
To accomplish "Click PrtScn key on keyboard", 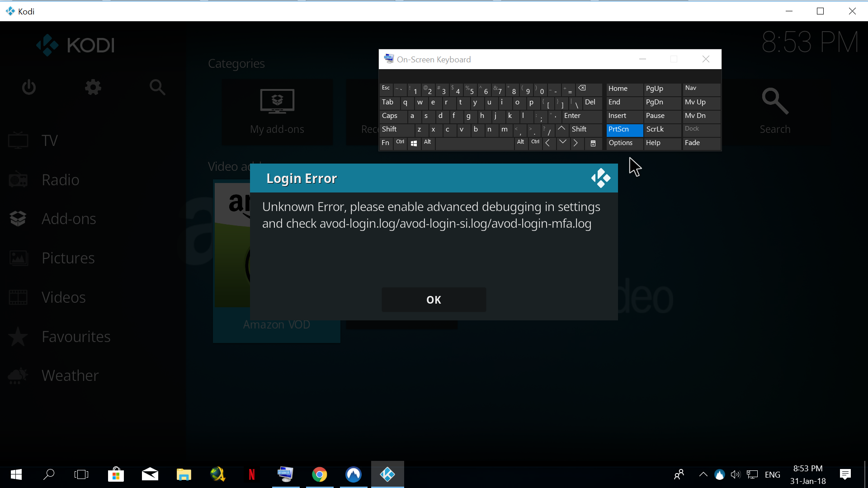I will point(624,130).
